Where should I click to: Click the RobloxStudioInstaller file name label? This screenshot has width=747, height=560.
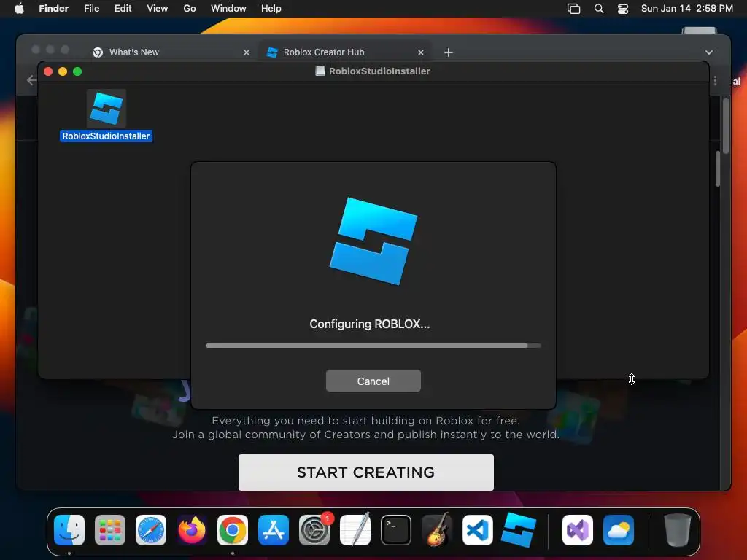106,136
